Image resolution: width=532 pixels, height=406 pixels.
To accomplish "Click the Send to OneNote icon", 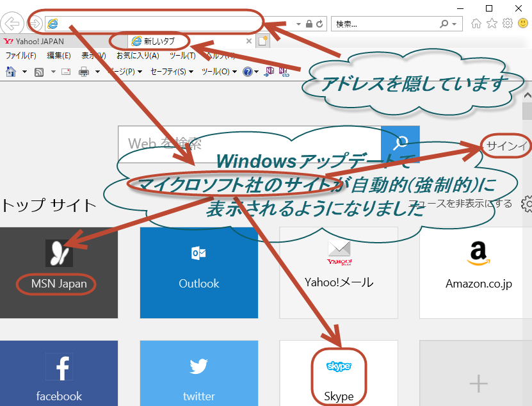I will click(x=270, y=72).
